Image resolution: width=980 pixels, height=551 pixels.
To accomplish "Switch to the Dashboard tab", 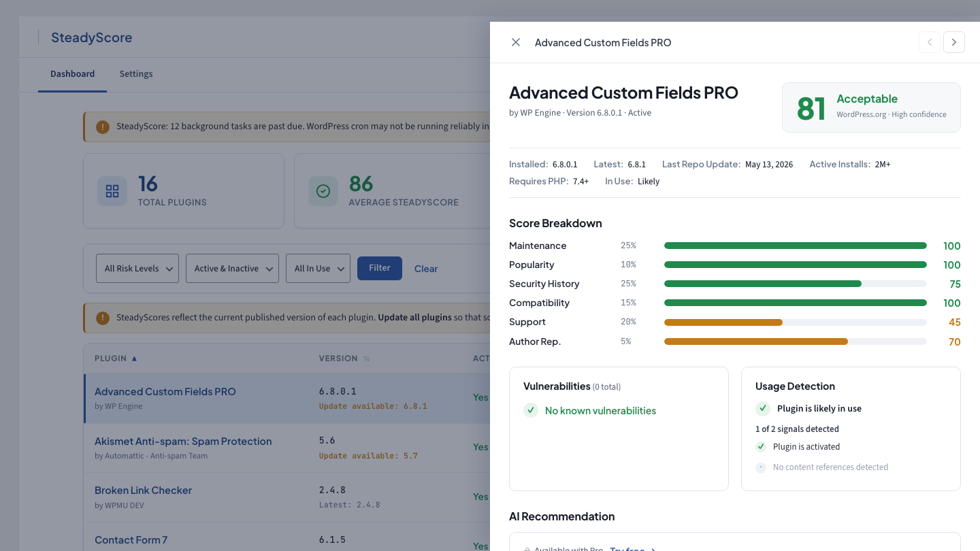I will (72, 73).
